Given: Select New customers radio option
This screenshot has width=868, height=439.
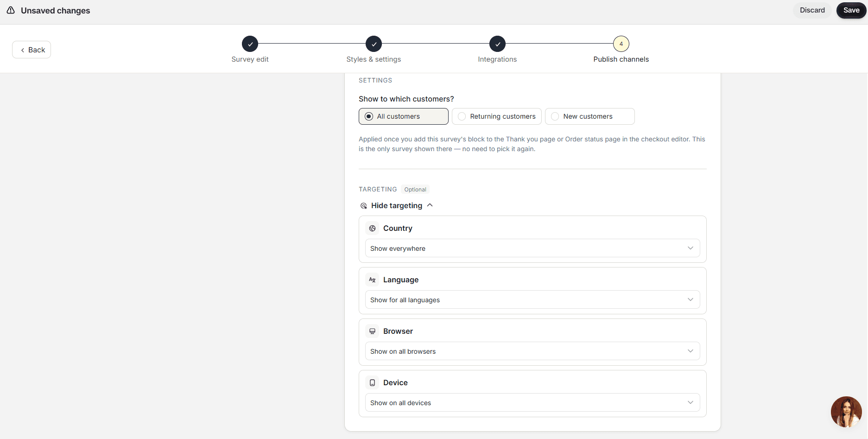Looking at the screenshot, I should click(590, 116).
